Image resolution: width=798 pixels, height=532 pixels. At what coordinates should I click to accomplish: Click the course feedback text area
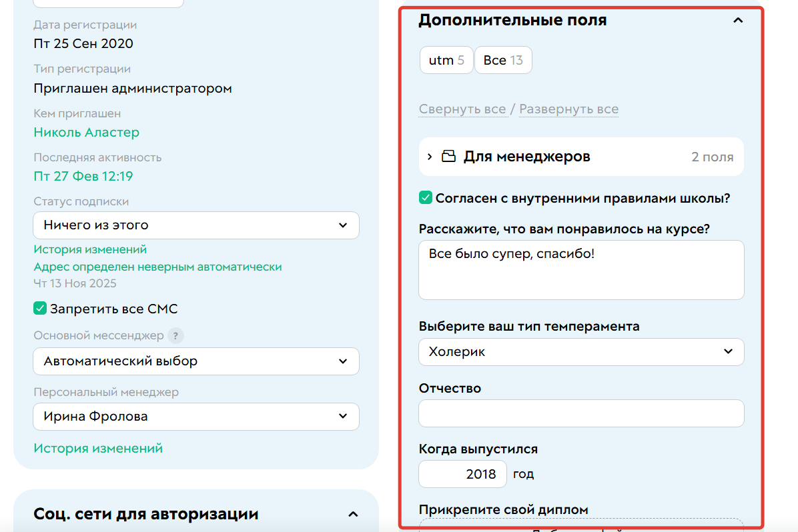click(x=581, y=270)
